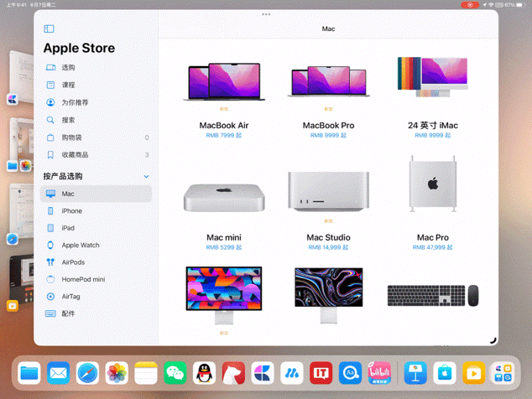532x399 pixels.
Task: Select AirTag in product list
Action: pyautogui.click(x=96, y=296)
